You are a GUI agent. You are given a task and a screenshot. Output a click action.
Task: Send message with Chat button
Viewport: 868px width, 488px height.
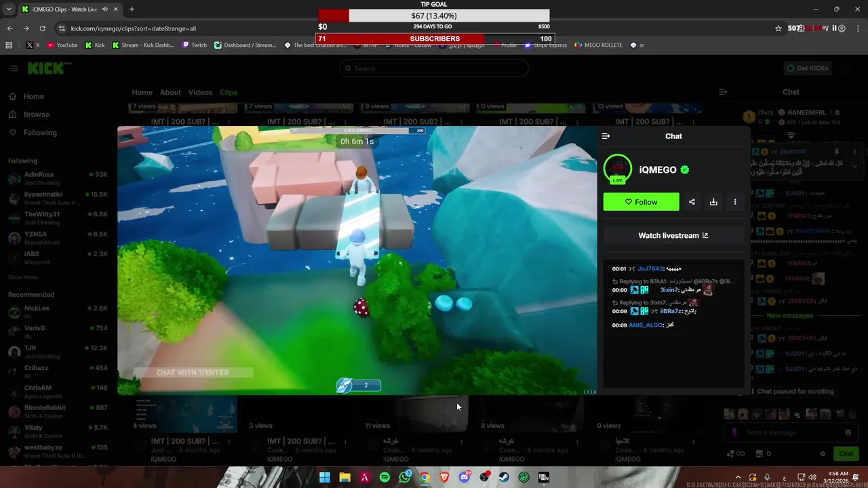pyautogui.click(x=846, y=454)
